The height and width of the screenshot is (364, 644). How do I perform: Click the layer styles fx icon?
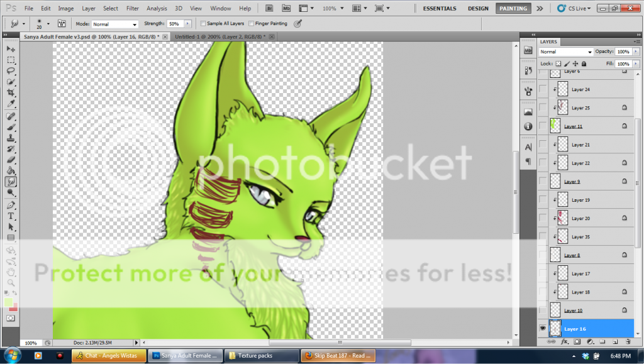click(564, 342)
